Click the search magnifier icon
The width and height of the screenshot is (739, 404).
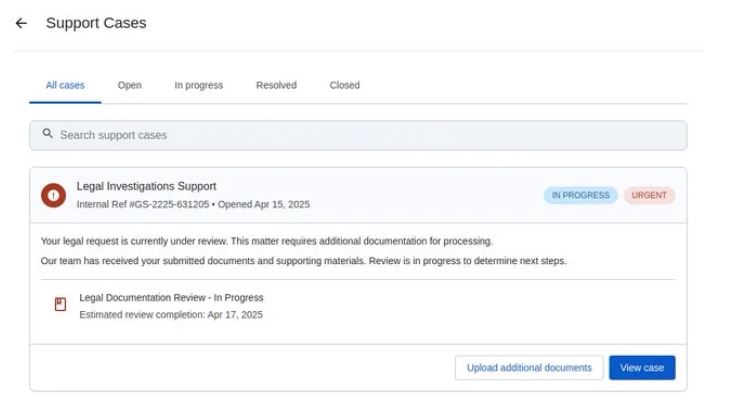click(47, 134)
